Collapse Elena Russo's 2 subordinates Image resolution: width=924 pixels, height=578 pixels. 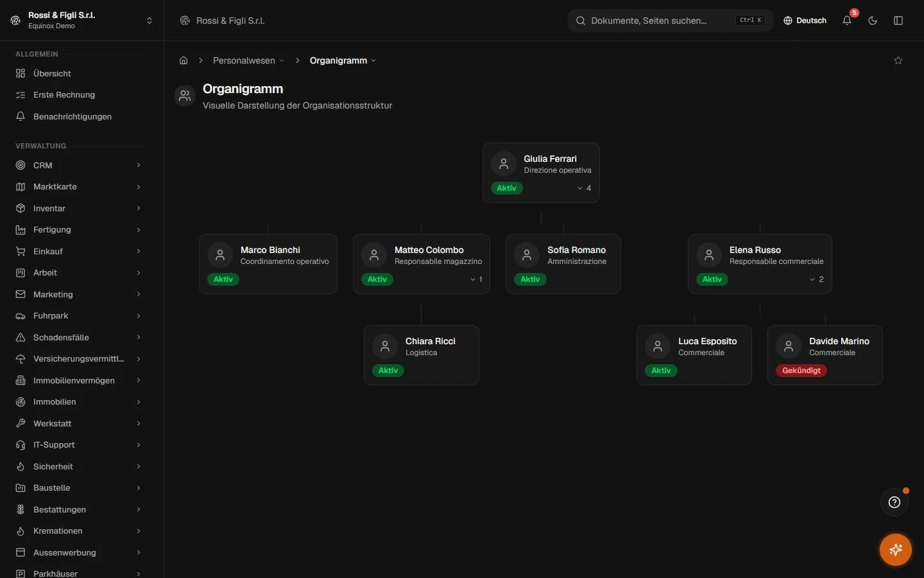click(x=817, y=279)
